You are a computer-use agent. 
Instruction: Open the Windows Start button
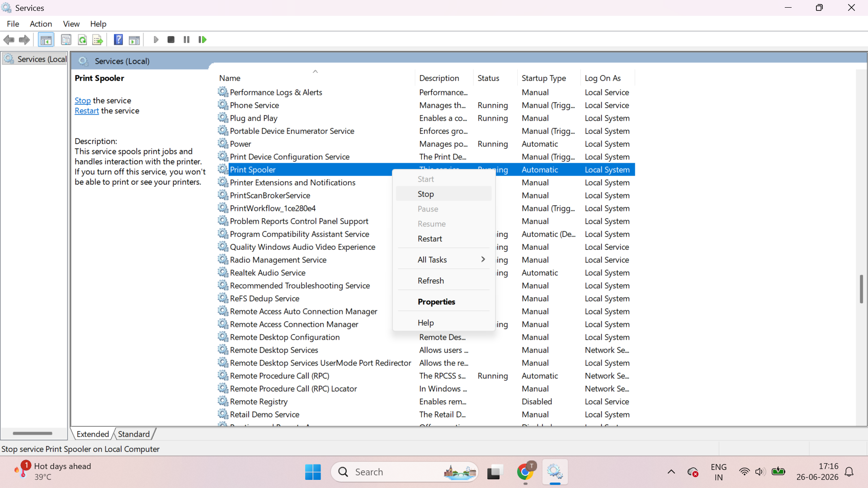(313, 472)
